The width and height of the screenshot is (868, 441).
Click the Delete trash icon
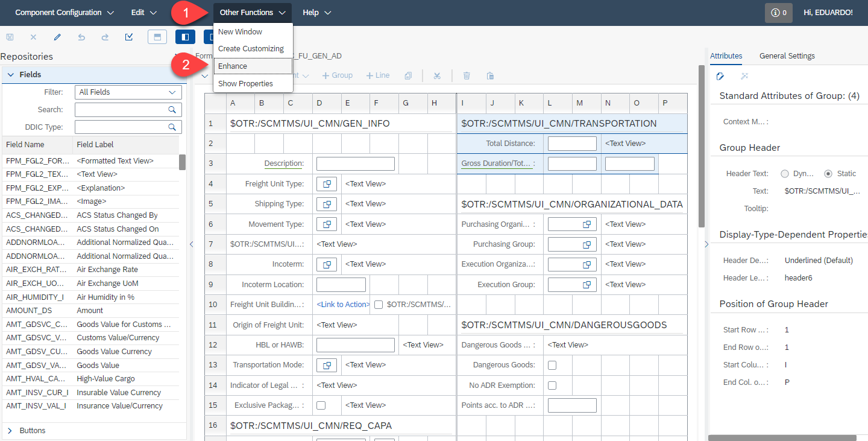467,75
